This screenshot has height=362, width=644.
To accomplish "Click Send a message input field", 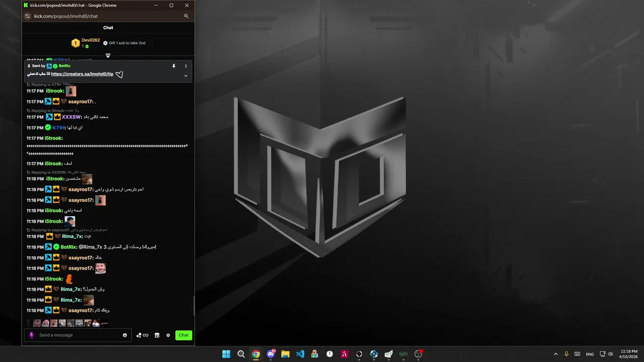I will click(78, 335).
